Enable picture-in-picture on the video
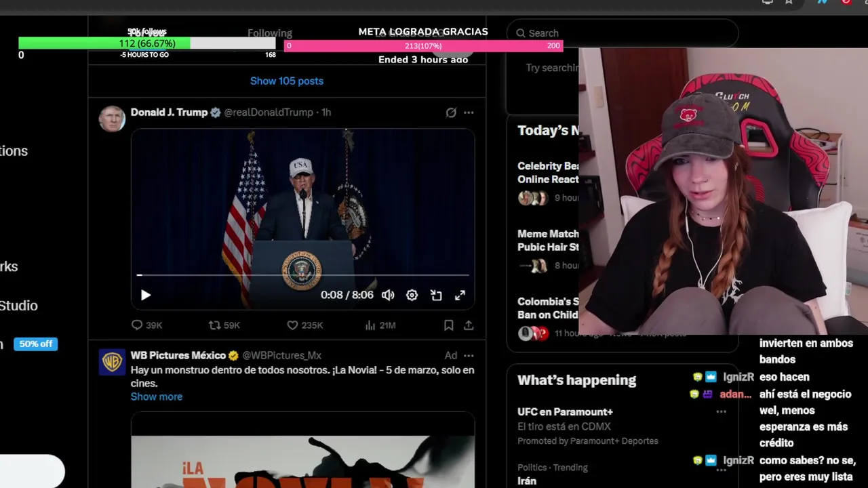The width and height of the screenshot is (868, 488). click(x=436, y=295)
